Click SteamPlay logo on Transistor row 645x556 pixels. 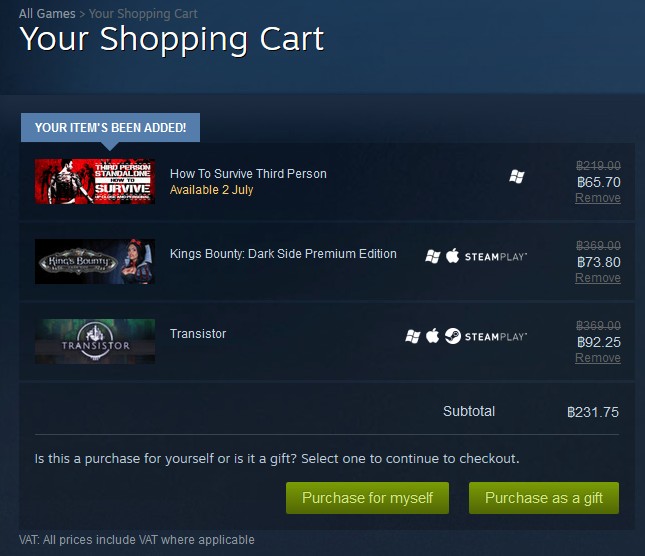496,337
